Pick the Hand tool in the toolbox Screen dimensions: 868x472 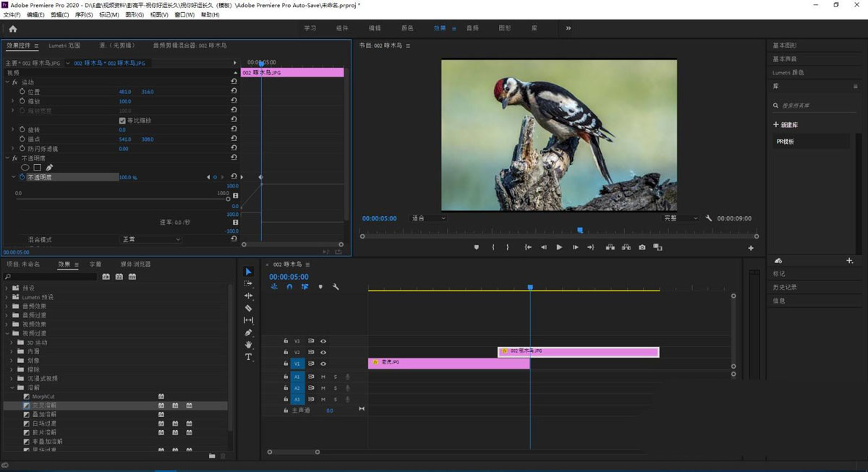point(249,345)
